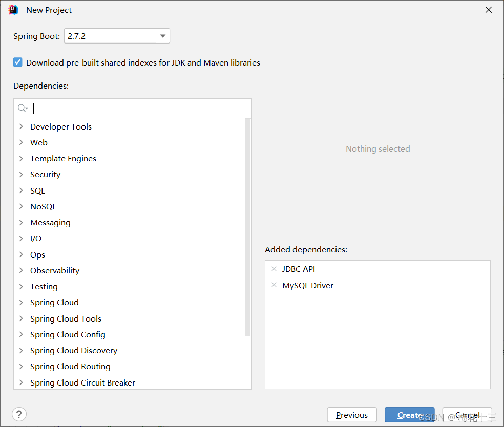Select the Testing label

pyautogui.click(x=44, y=286)
